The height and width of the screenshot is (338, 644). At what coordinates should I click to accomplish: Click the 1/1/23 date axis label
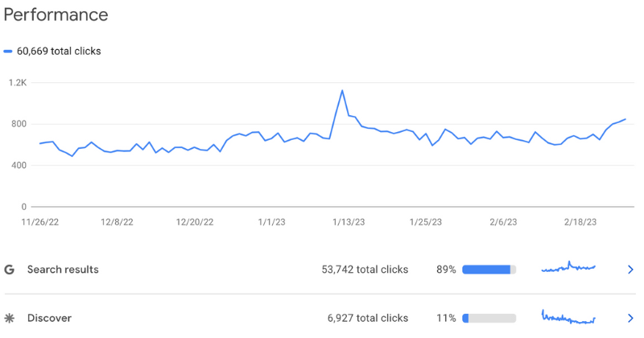pyautogui.click(x=271, y=222)
